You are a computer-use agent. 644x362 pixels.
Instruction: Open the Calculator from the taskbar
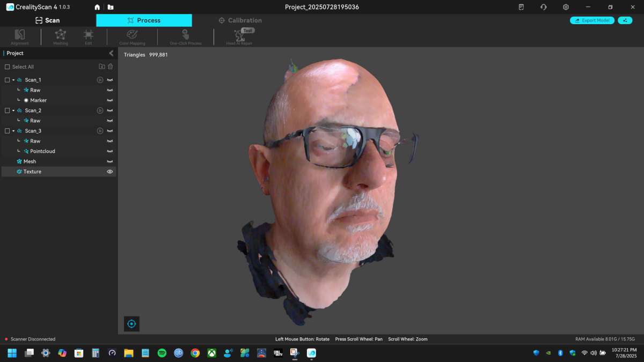pyautogui.click(x=96, y=353)
